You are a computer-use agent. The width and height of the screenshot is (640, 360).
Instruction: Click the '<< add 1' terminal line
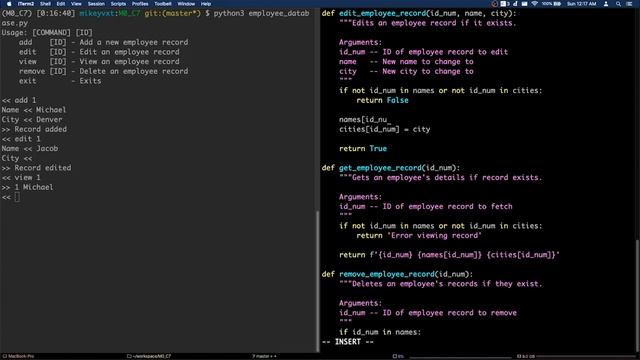click(19, 100)
